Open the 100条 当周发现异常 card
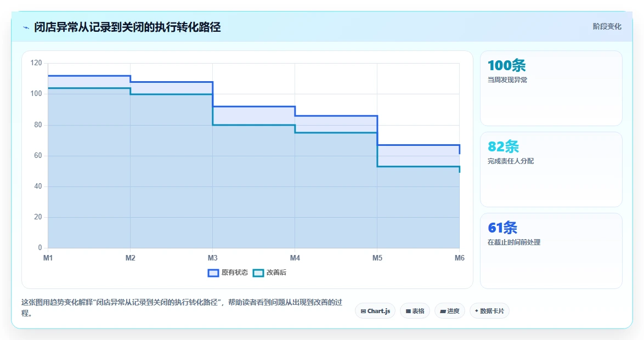Screen dimensions: 644x340 point(551,88)
